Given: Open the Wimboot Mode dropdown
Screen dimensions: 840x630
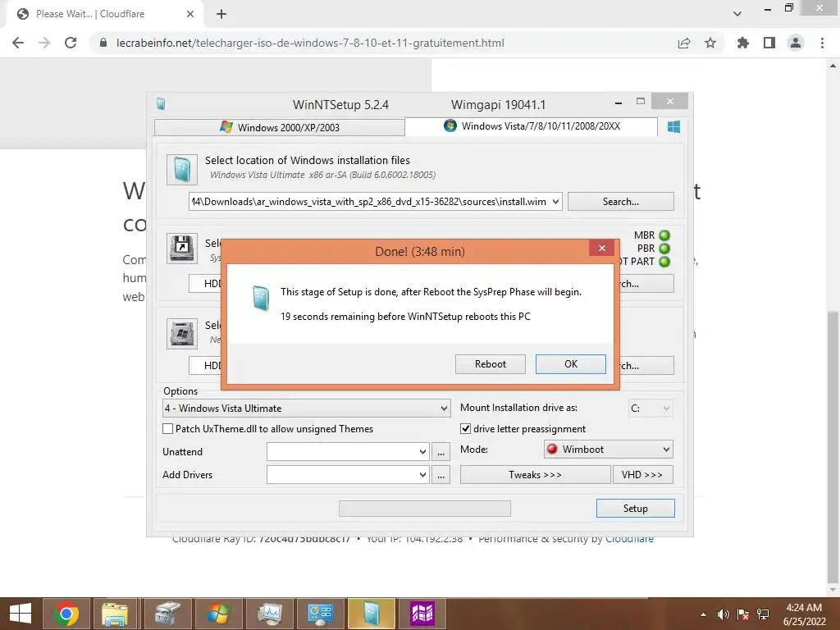Looking at the screenshot, I should click(608, 449).
